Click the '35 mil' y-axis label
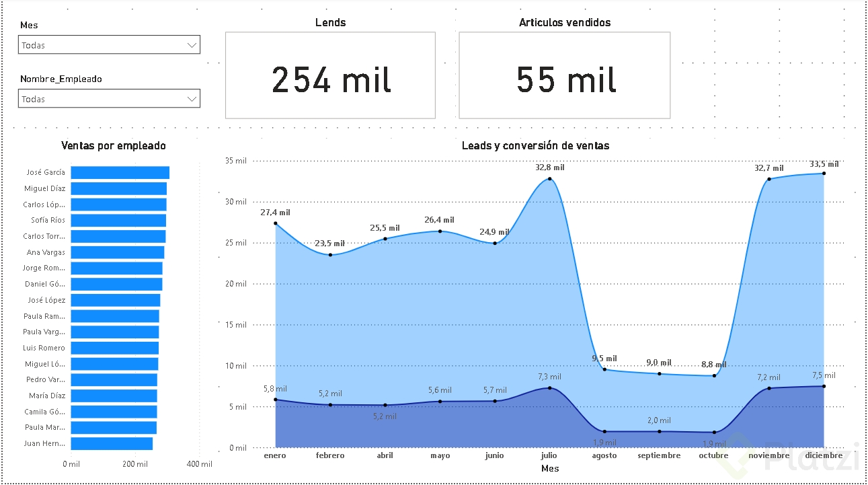The width and height of the screenshot is (868, 485). coord(236,161)
